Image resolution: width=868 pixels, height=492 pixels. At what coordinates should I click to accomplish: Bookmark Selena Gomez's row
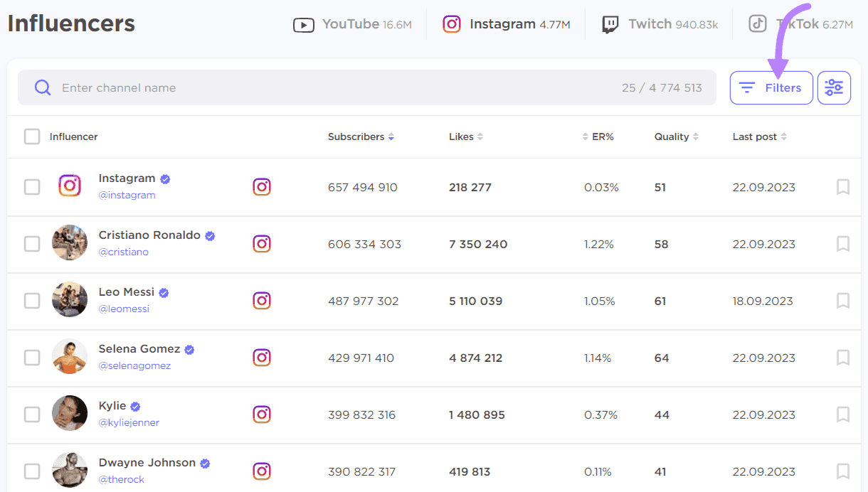point(843,358)
